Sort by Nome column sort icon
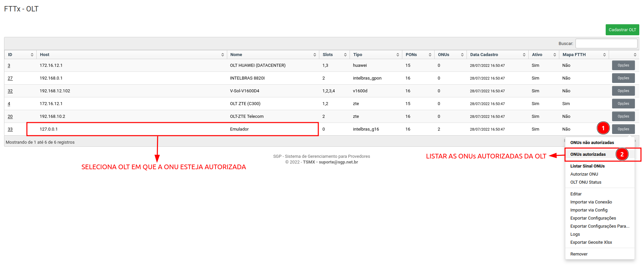 click(315, 55)
